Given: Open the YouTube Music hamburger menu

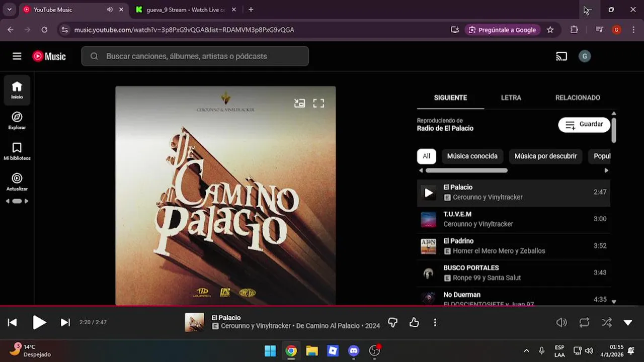Looking at the screenshot, I should [17, 56].
